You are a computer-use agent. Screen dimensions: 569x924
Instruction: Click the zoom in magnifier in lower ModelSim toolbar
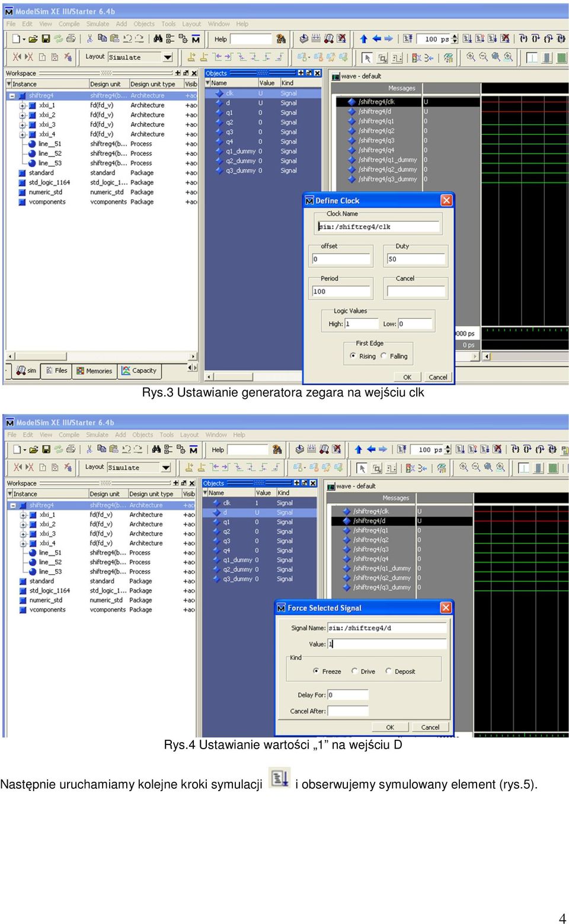(463, 468)
